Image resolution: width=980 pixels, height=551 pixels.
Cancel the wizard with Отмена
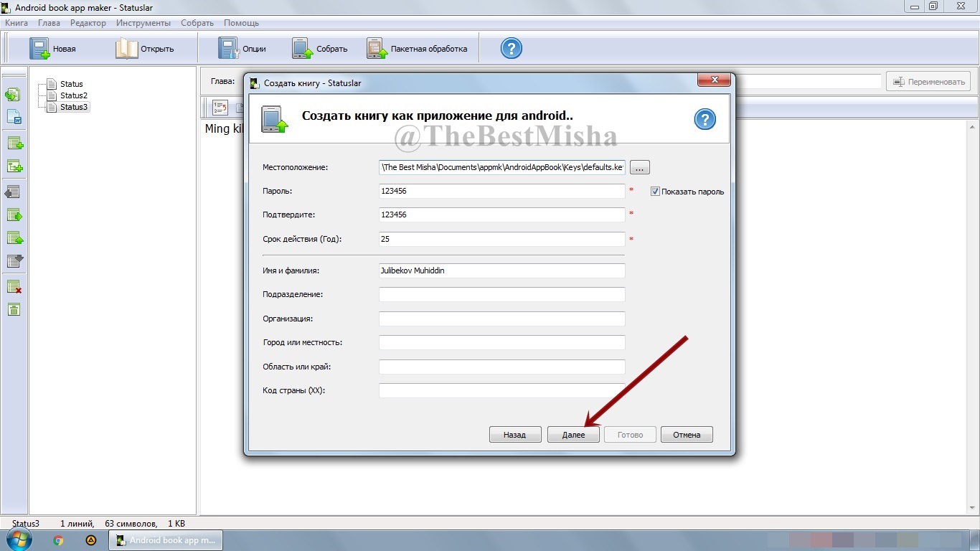(687, 435)
